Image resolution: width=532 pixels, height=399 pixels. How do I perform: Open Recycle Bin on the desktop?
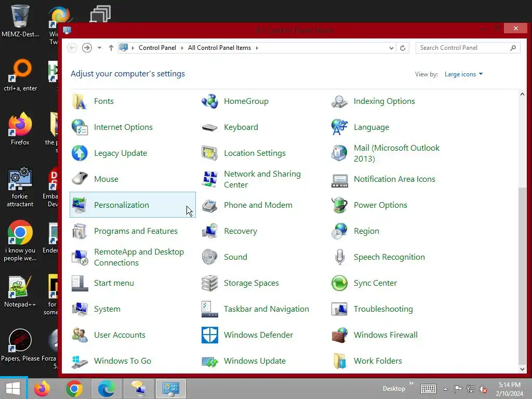[20, 20]
